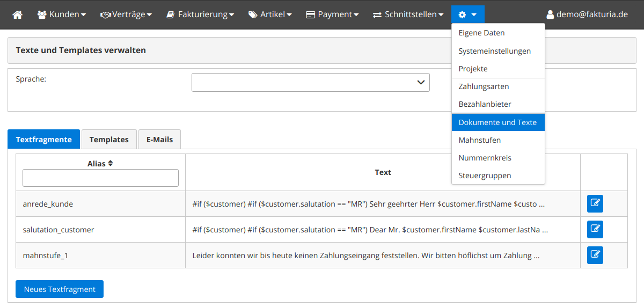Image resolution: width=644 pixels, height=307 pixels.
Task: Open Nummernkreis from settings menu
Action: point(485,158)
